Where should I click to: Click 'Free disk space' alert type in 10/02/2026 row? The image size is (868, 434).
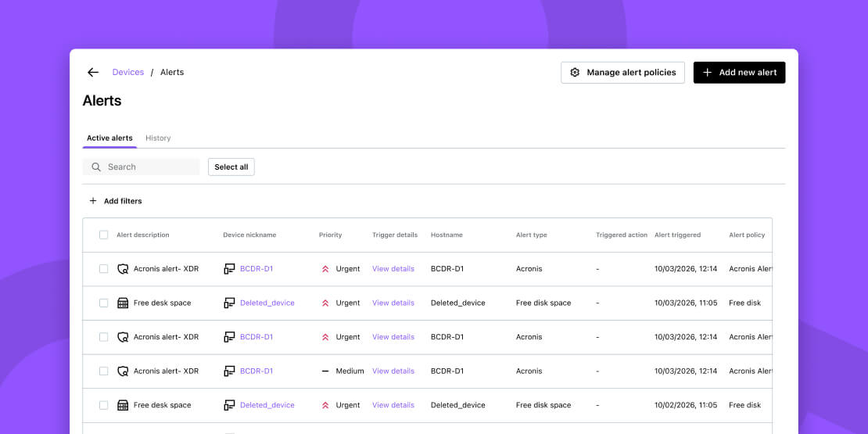pos(543,405)
